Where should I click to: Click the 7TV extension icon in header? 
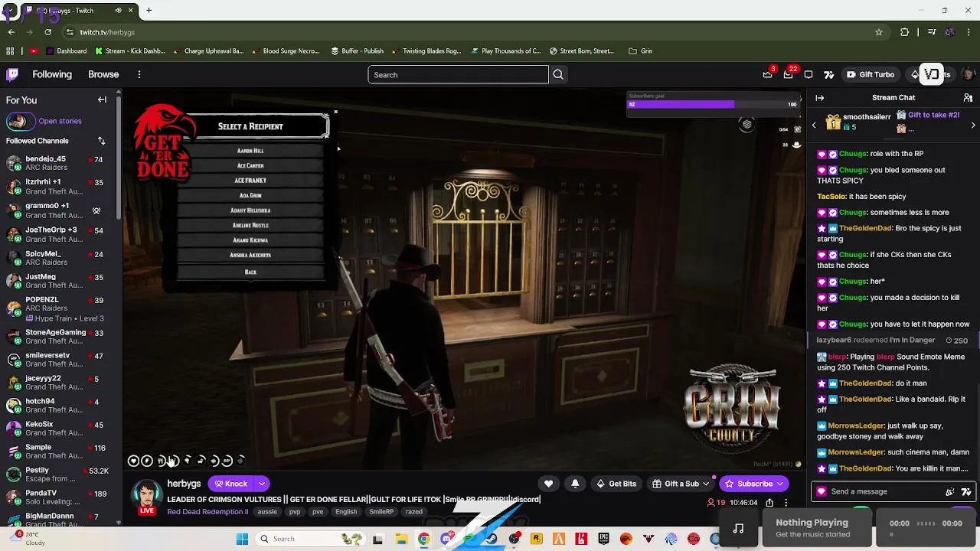pos(828,74)
